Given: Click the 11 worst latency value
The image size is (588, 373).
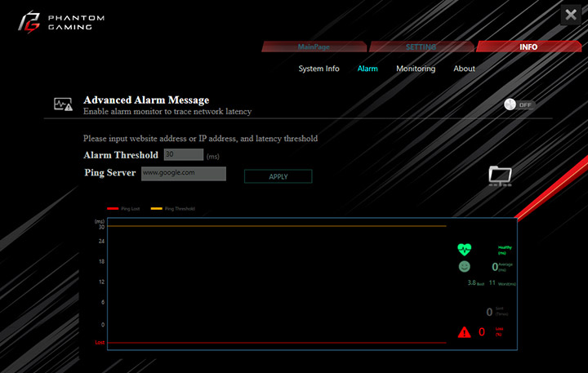Looking at the screenshot, I should tap(492, 282).
